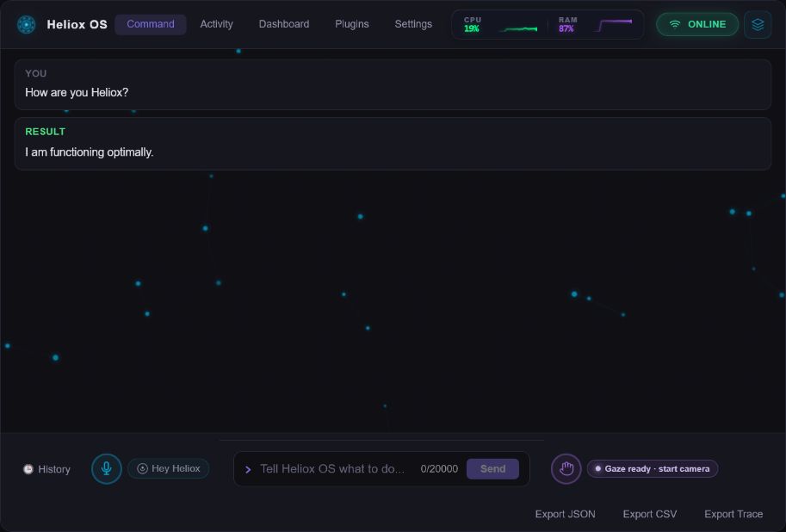Click Export Trace
This screenshot has height=532, width=786.
click(x=733, y=514)
